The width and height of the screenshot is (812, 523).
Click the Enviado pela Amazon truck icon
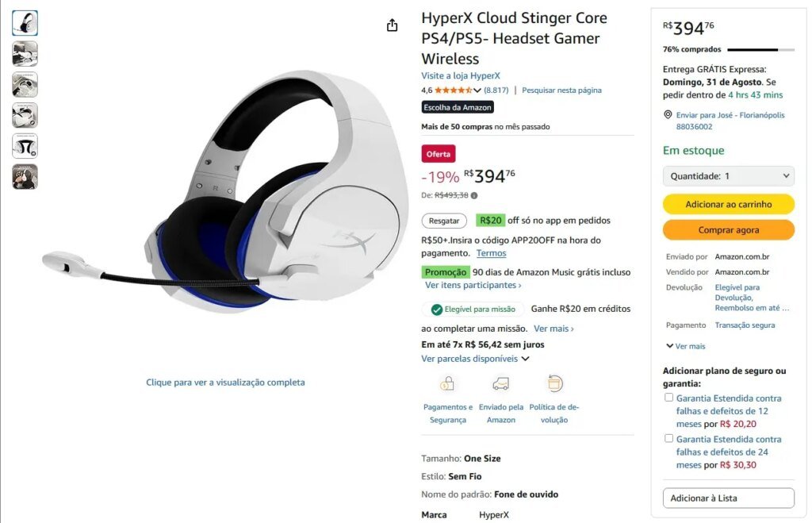click(501, 383)
